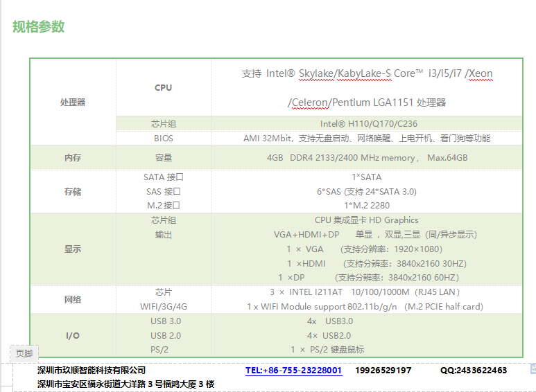Click the 页脚 footer label tag
Viewport: 536px width, 392px height.
pyautogui.click(x=24, y=353)
